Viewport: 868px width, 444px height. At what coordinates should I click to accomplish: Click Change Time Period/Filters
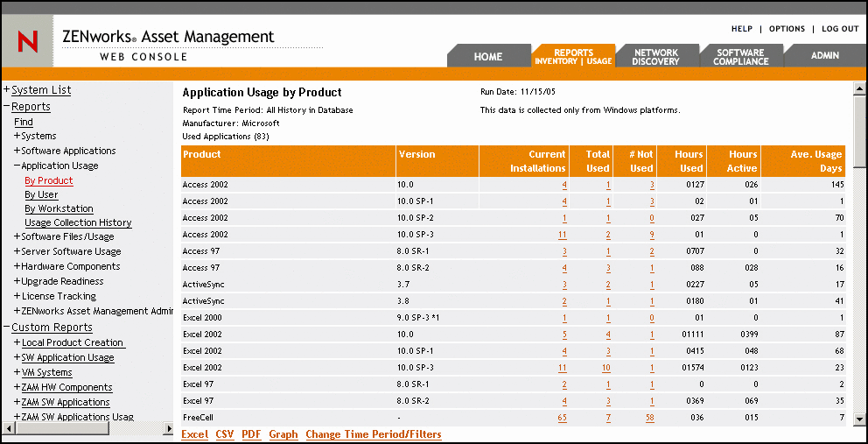pos(374,434)
